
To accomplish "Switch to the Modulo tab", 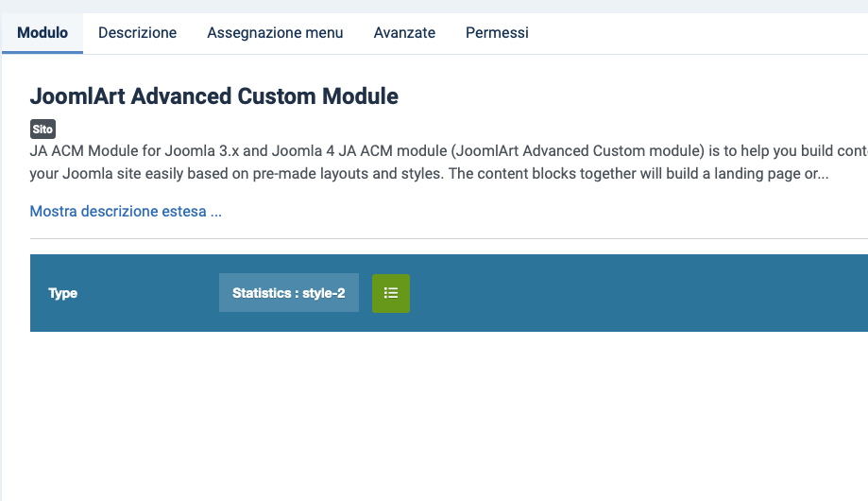I will (x=43, y=32).
